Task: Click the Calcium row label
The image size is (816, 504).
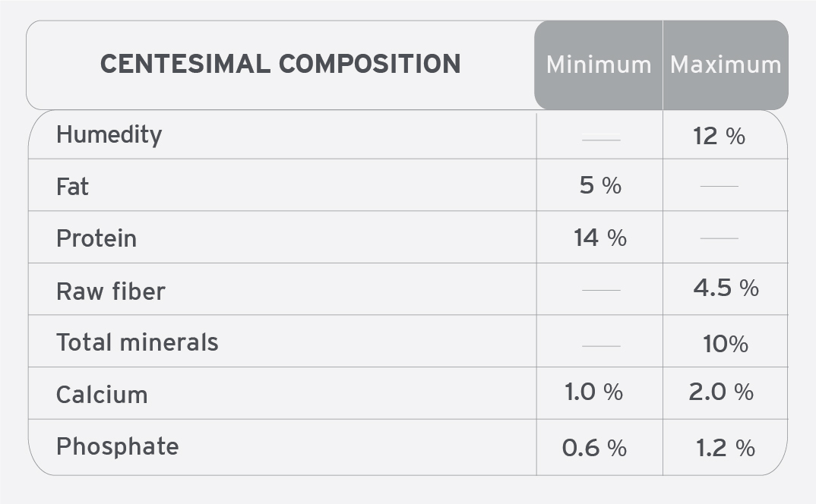Action: click(x=102, y=395)
